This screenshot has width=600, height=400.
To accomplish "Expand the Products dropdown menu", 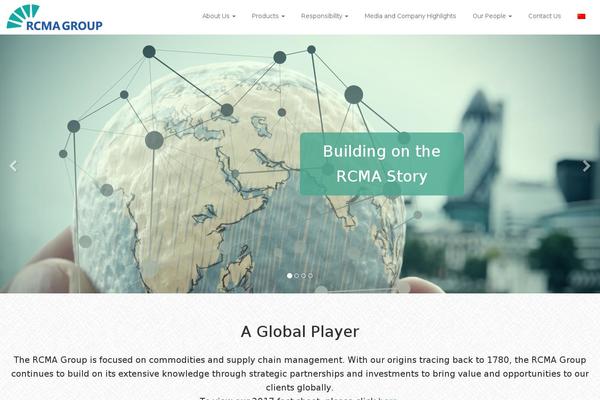I will 268,16.
